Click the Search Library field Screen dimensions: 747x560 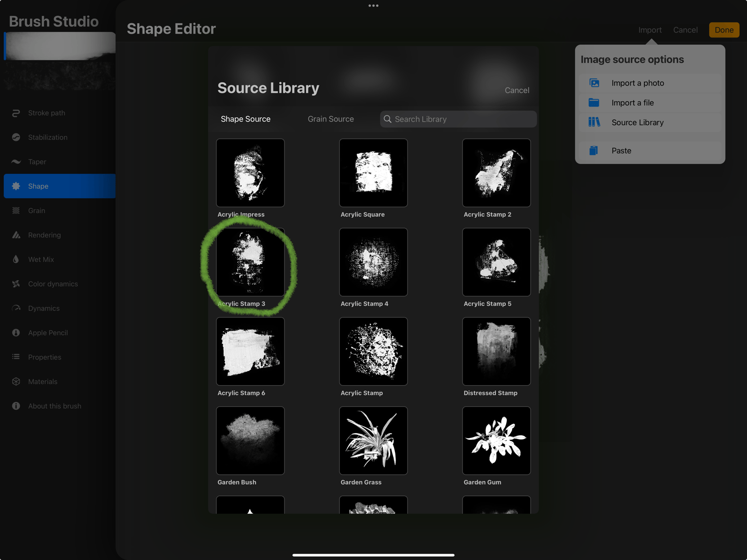point(458,119)
